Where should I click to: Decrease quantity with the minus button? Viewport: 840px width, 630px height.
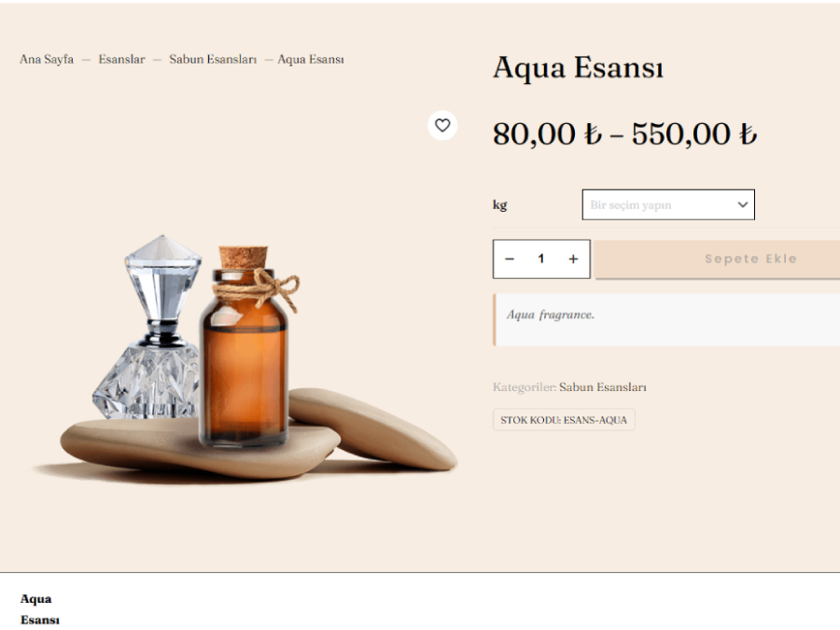(510, 259)
